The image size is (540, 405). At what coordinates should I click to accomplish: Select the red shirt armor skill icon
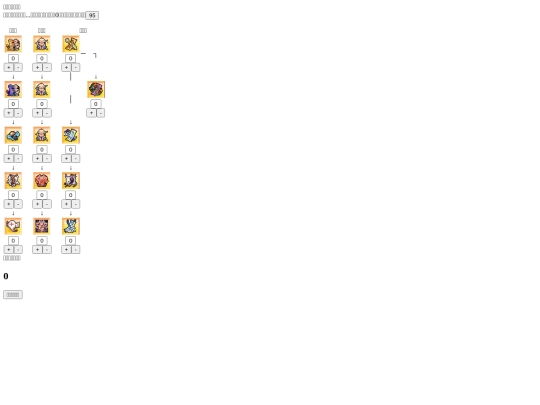click(42, 180)
